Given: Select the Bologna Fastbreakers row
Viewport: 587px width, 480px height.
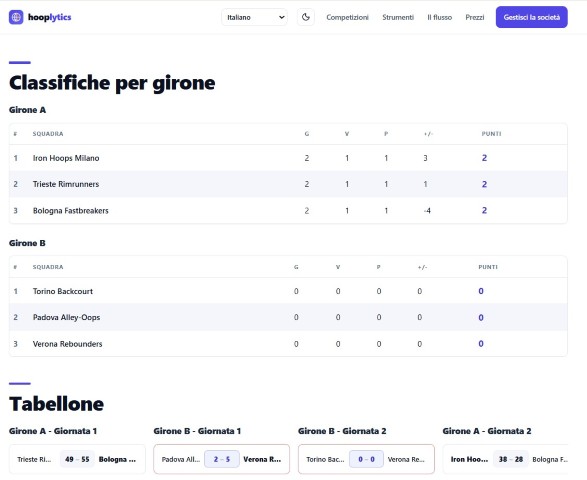Looking at the screenshot, I should (288, 210).
